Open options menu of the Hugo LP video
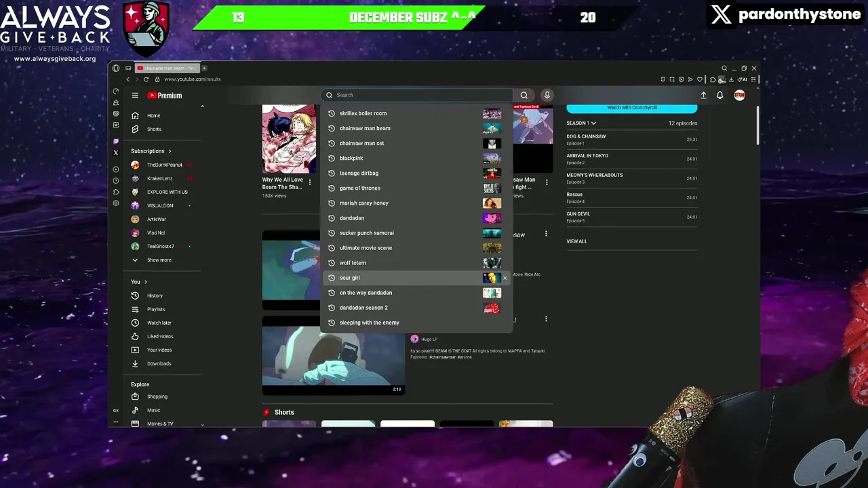This screenshot has width=868, height=488. 546,319
